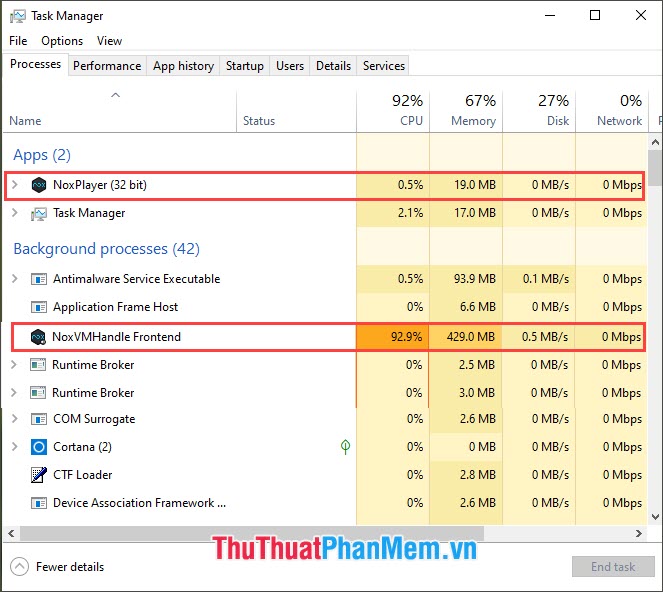
Task: Click the 93.9 MB memory value
Action: [x=474, y=279]
